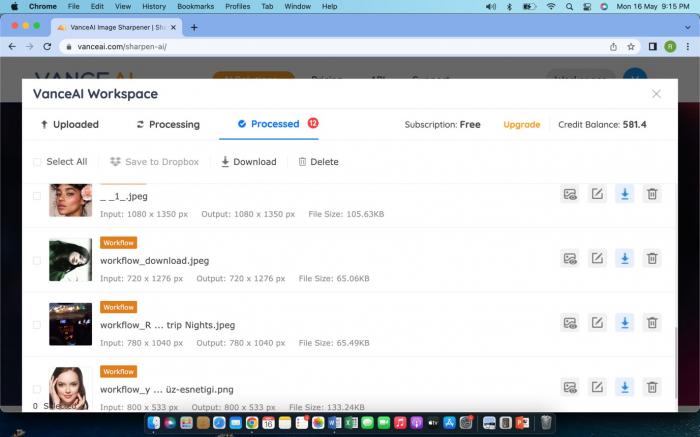Close the VanceAI browser tab
Image resolution: width=700 pixels, height=437 pixels.
pyautogui.click(x=174, y=27)
